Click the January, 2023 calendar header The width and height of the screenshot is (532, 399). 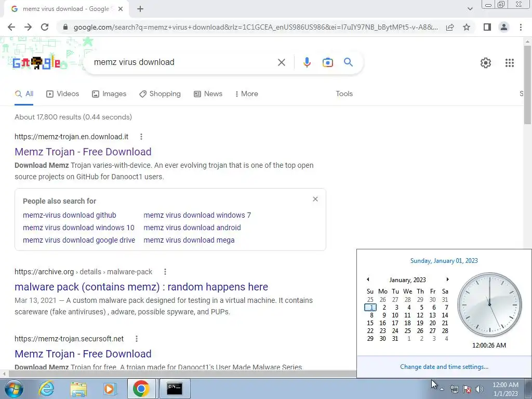coord(407,280)
